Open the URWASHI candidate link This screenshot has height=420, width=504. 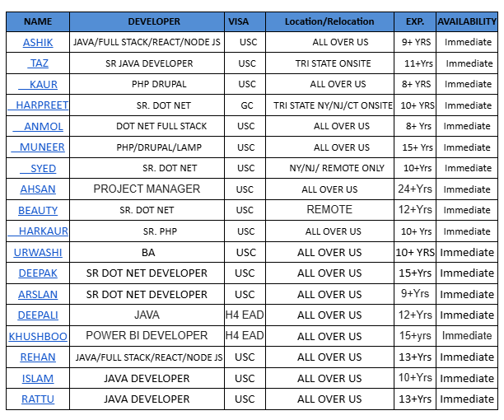coord(38,252)
